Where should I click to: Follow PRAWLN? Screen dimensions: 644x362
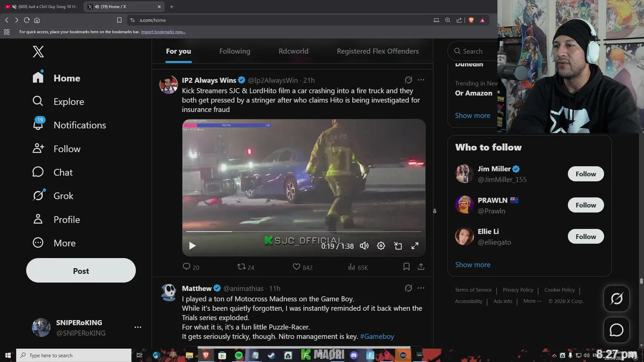586,205
